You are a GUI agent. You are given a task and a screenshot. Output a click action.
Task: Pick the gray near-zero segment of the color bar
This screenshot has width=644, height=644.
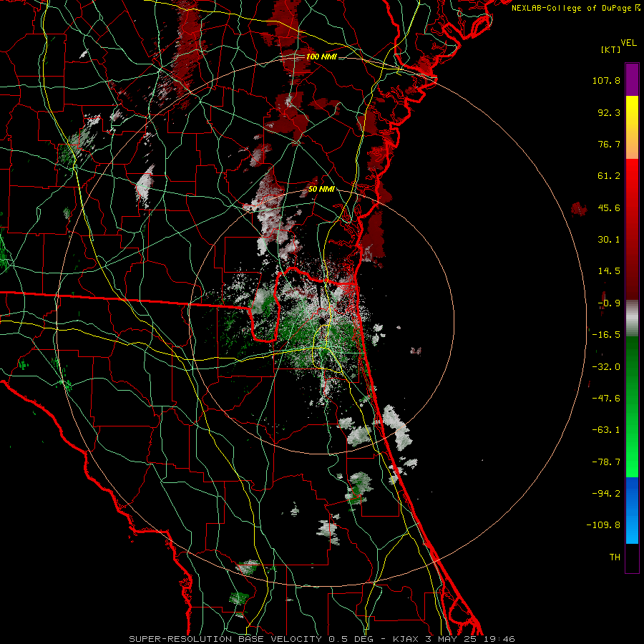[x=632, y=318]
